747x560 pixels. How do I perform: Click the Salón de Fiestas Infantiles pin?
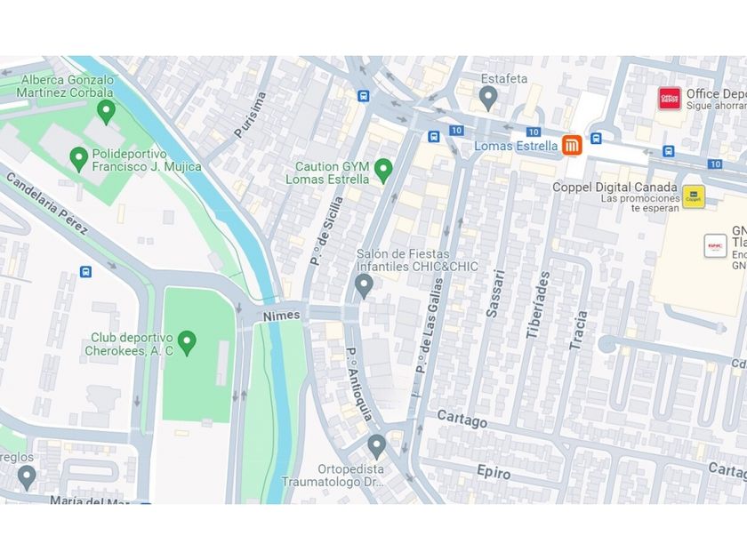(364, 286)
